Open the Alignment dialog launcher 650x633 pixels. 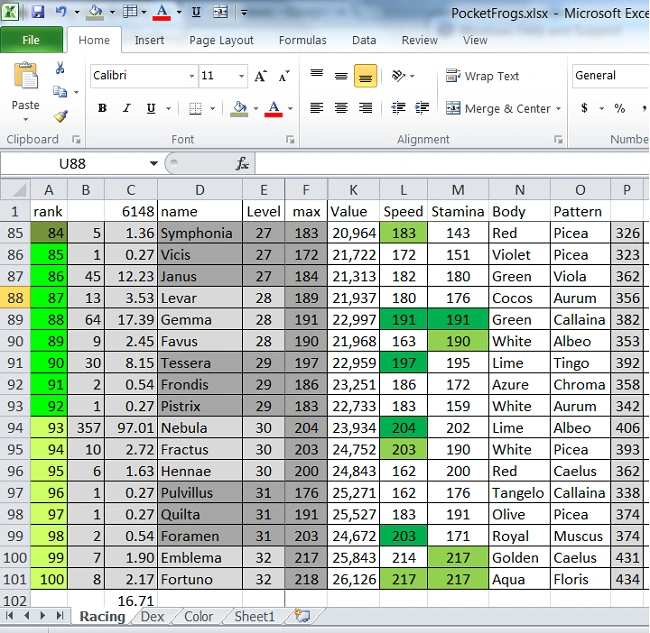click(x=558, y=140)
